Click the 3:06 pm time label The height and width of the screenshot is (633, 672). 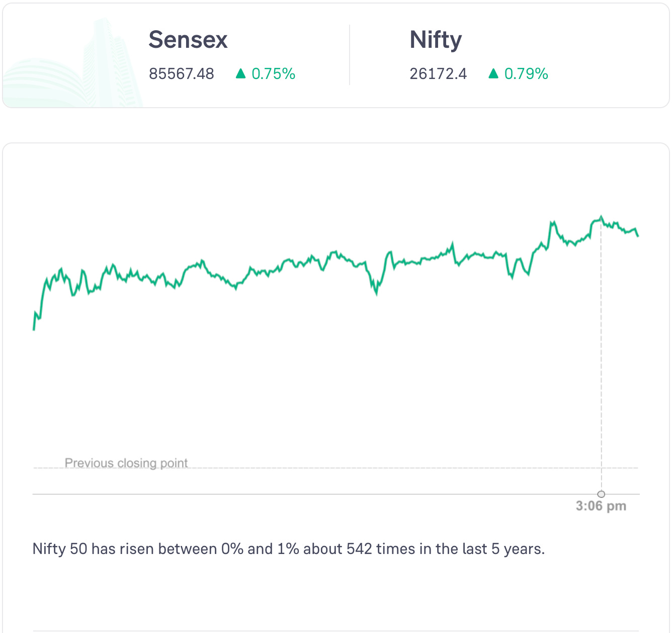tap(601, 506)
